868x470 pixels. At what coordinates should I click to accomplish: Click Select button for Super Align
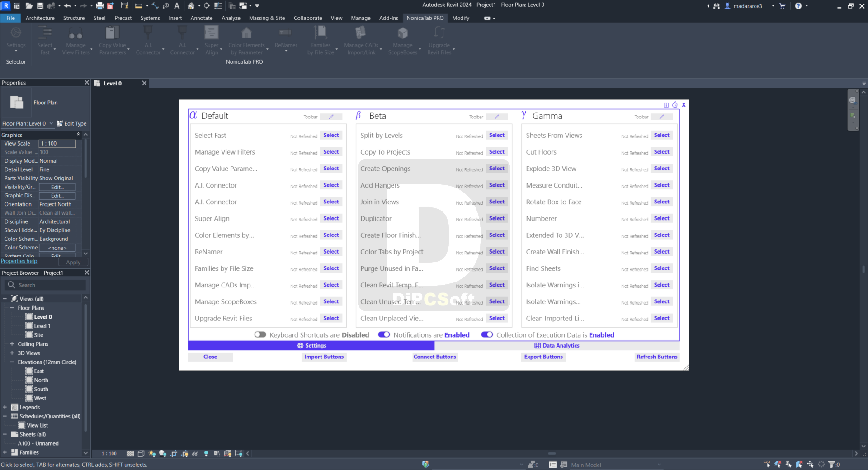pos(331,218)
